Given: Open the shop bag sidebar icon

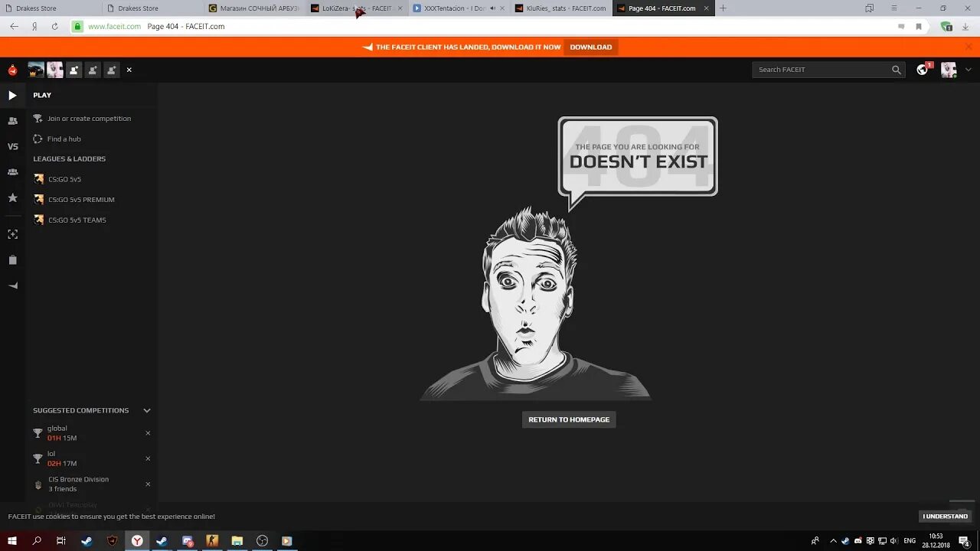Looking at the screenshot, I should [12, 260].
